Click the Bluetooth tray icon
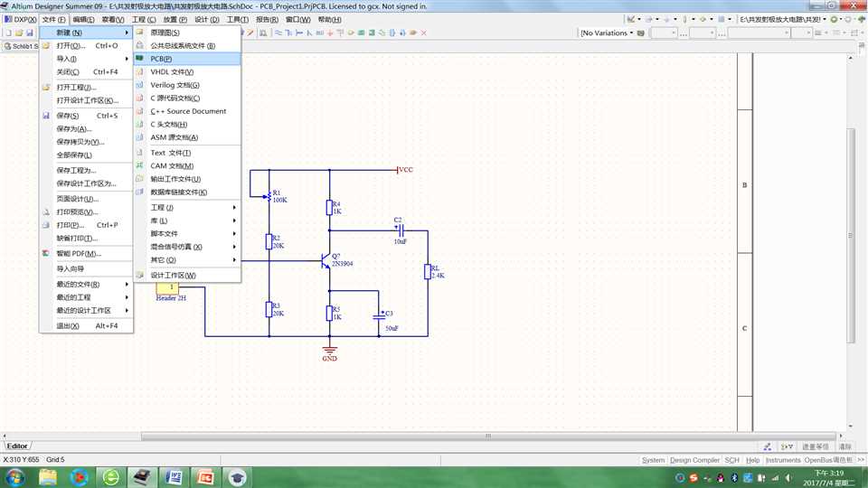The image size is (868, 488). tap(734, 478)
